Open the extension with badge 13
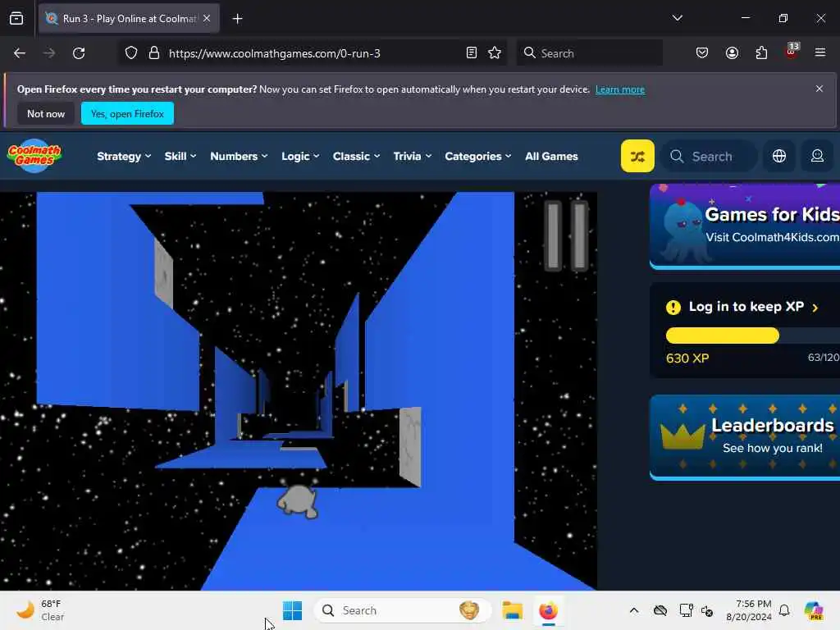The image size is (840, 630). tap(792, 52)
